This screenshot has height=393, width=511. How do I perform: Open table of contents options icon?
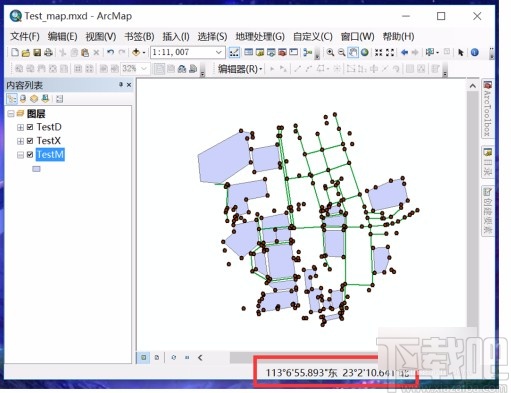coord(59,99)
